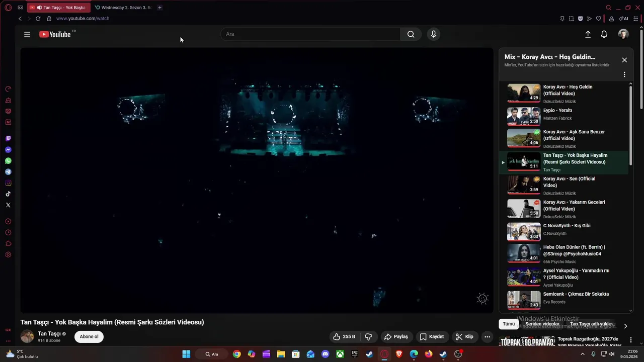Image resolution: width=644 pixels, height=362 pixels.
Task: Open the Tan Taşçı channel name link
Action: [49, 334]
